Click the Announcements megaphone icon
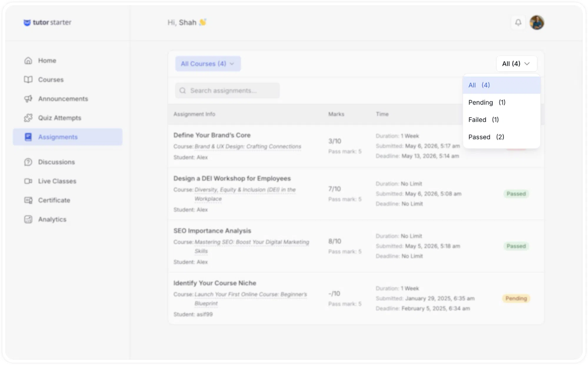Viewport: 588px width, 365px height. [x=28, y=99]
